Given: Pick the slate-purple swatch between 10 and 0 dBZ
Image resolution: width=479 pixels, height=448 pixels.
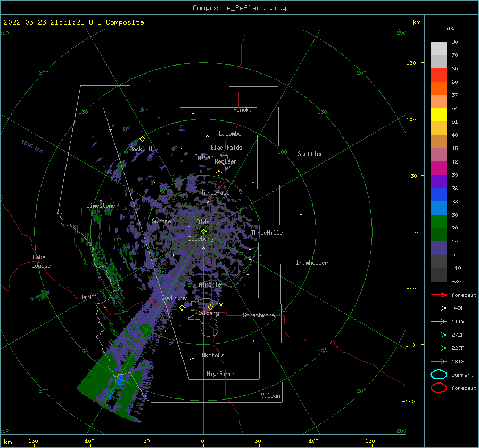Looking at the screenshot, I should tap(439, 248).
